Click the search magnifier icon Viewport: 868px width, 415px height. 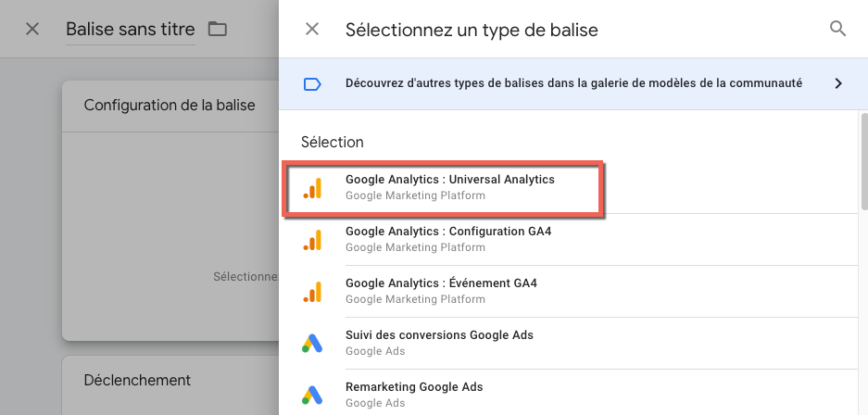837,29
